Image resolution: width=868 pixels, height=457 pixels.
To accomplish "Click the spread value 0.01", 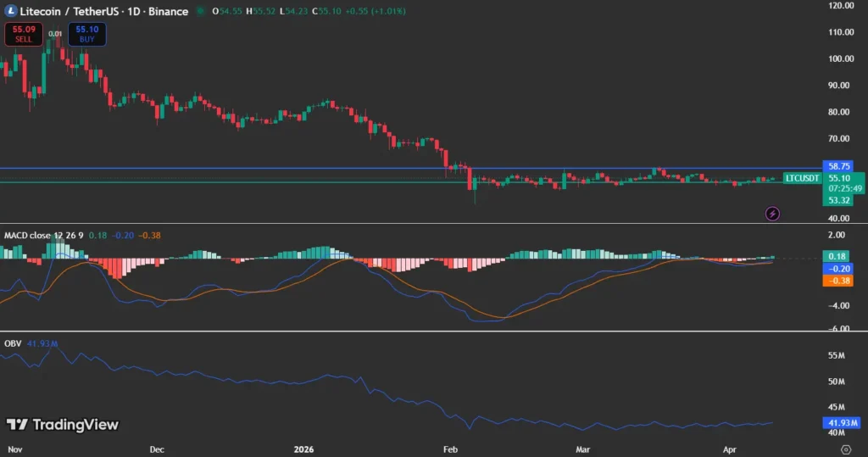I will pyautogui.click(x=55, y=34).
